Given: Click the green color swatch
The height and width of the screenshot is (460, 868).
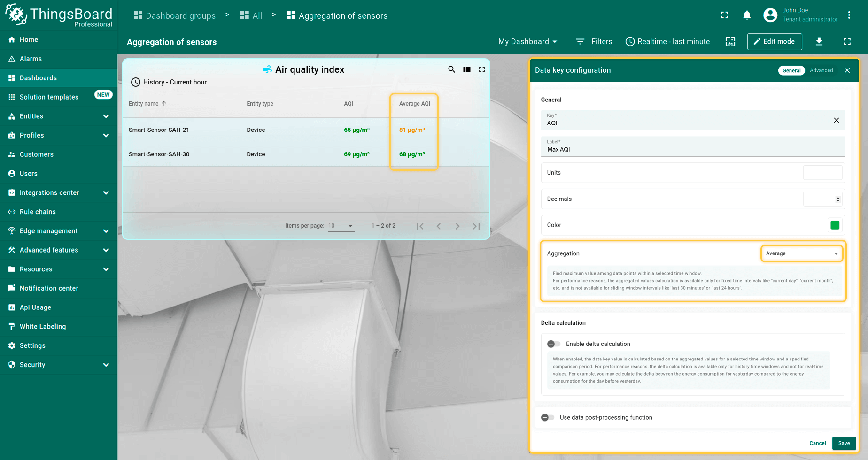Looking at the screenshot, I should point(835,225).
